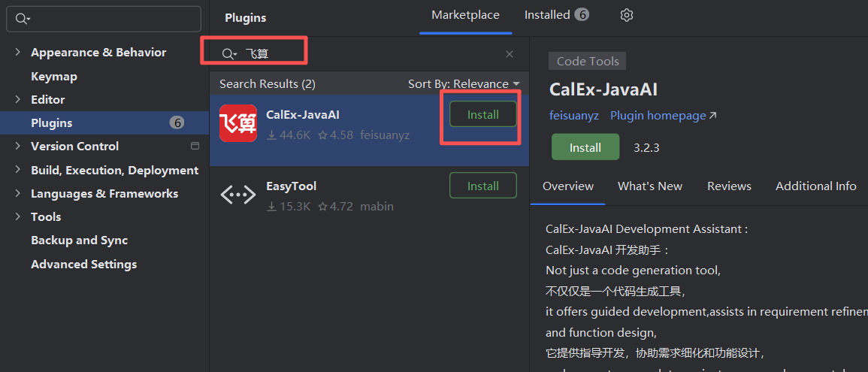Click 'CalEx-JavaAI 开发助手' description line
868x372 pixels.
[x=608, y=250]
